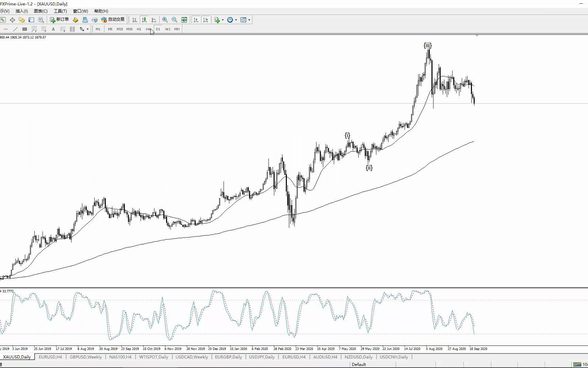Select the text label A tool

[53, 29]
